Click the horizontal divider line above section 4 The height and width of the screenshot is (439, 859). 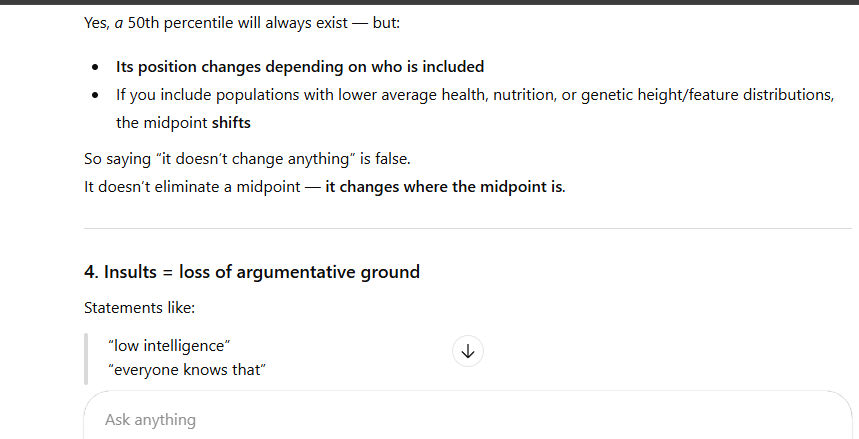tap(468, 228)
